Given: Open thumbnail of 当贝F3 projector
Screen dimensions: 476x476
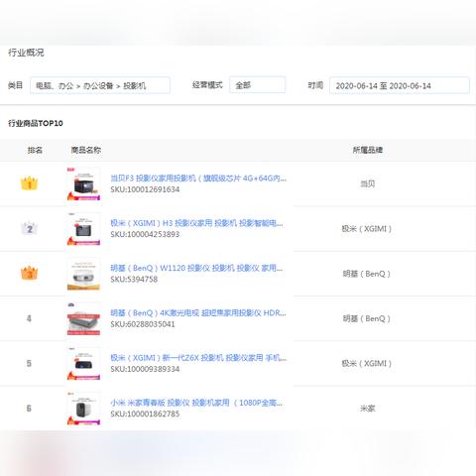Looking at the screenshot, I should click(83, 184).
